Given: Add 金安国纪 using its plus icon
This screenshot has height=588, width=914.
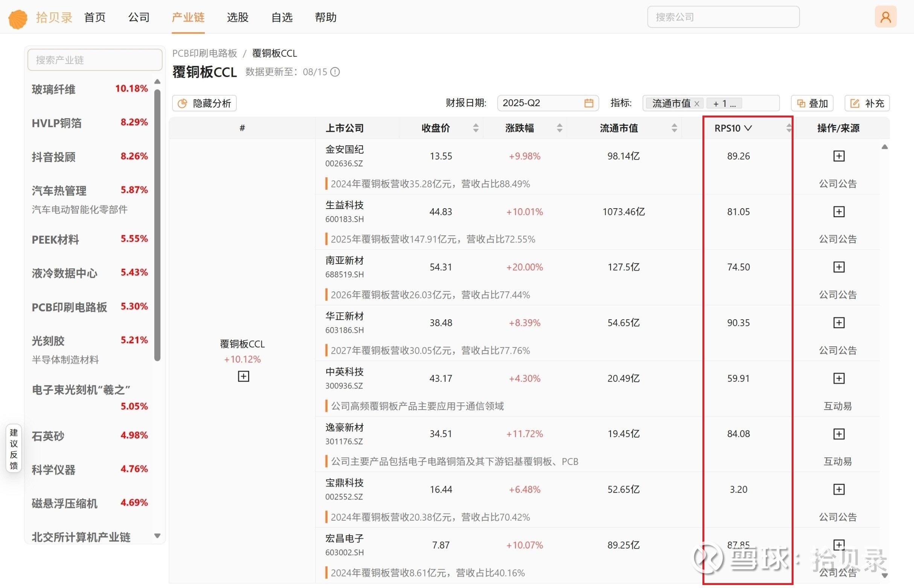Looking at the screenshot, I should pyautogui.click(x=838, y=156).
